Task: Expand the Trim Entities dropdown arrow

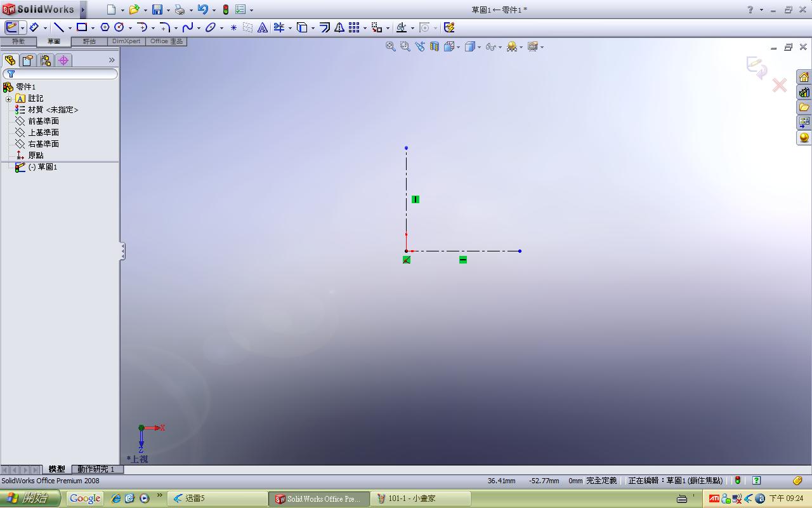Action: pos(290,28)
